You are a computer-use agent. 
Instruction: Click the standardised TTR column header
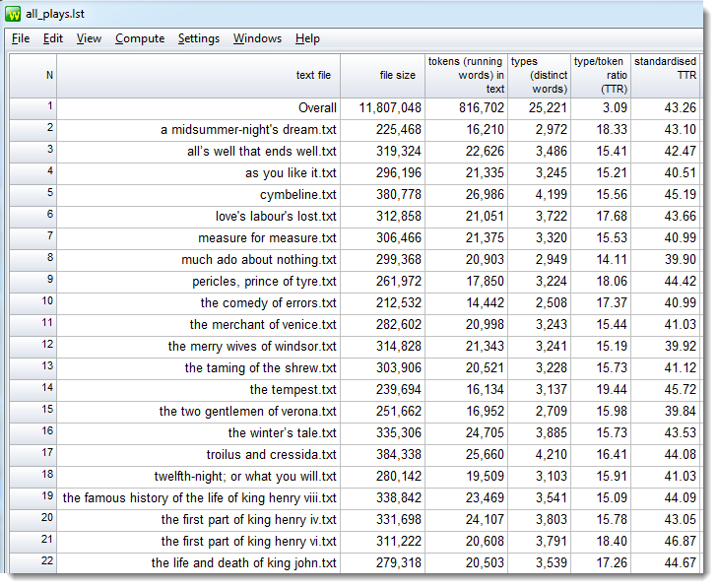click(665, 75)
